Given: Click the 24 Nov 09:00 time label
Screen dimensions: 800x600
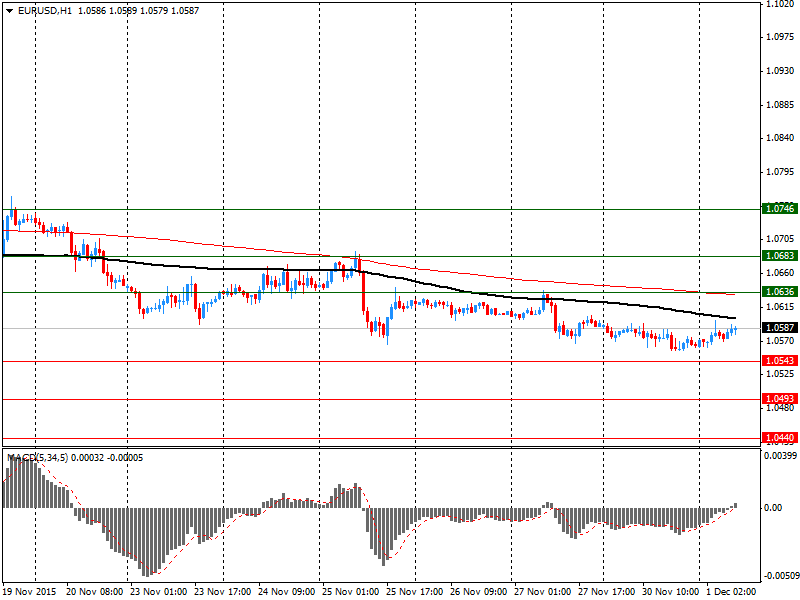Looking at the screenshot, I should [287, 592].
